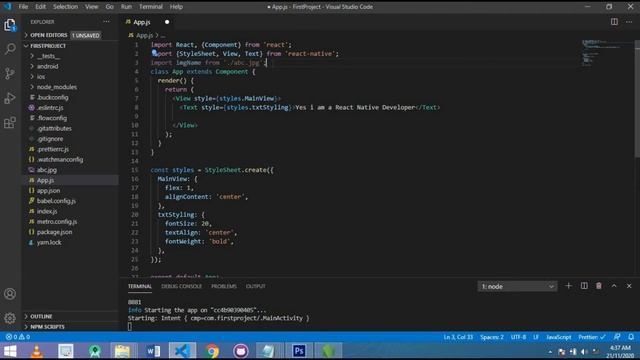Select the App.js editor tab

click(142, 22)
